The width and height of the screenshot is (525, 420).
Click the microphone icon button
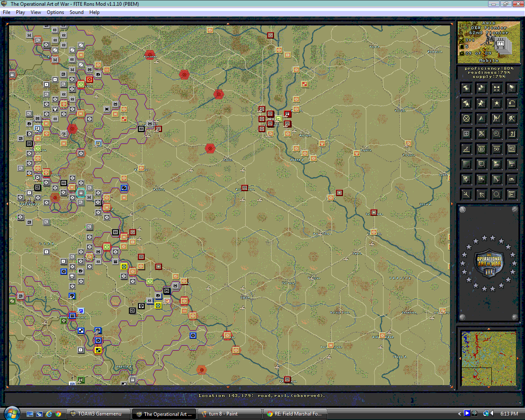click(466, 179)
